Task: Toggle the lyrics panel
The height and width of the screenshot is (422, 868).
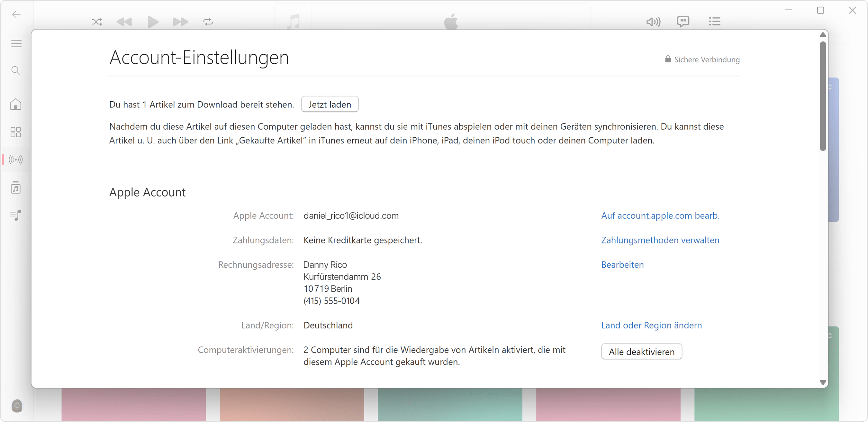Action: tap(684, 21)
